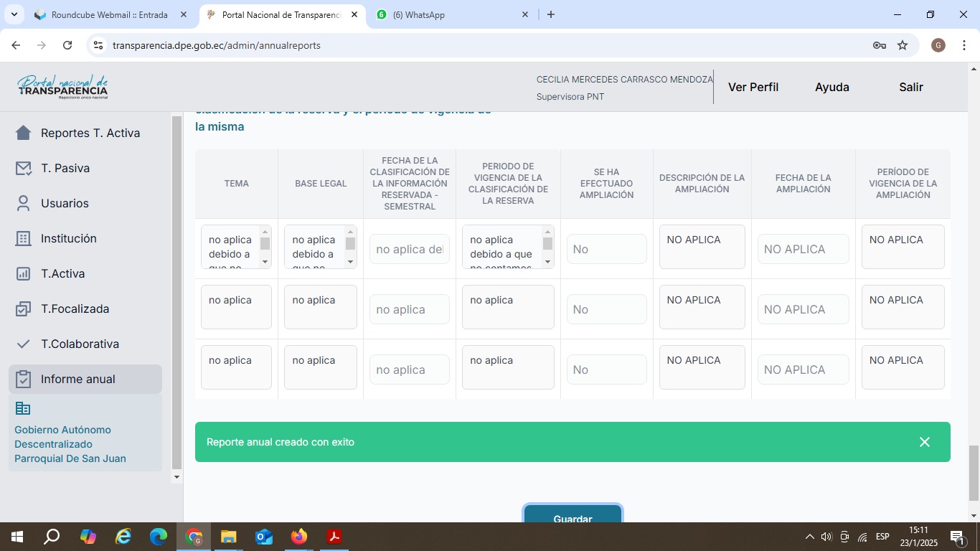The image size is (980, 551).
Task: Click the Informe anual clipboard icon
Action: 24,380
